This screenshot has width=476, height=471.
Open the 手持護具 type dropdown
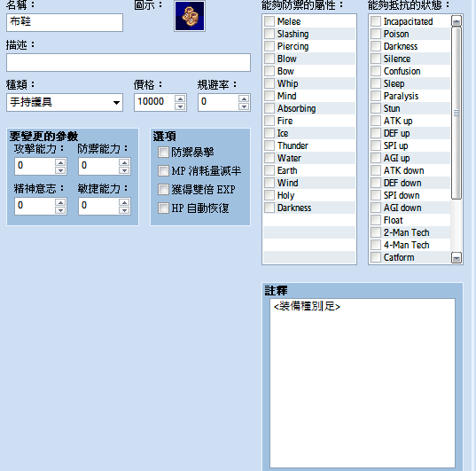pos(65,102)
